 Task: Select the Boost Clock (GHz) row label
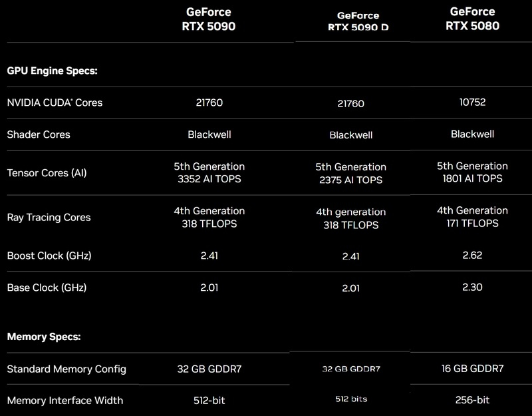(x=49, y=256)
